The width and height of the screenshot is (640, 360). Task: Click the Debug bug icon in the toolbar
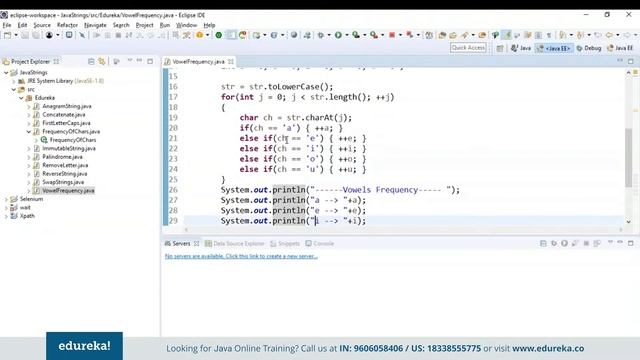[x=320, y=35]
